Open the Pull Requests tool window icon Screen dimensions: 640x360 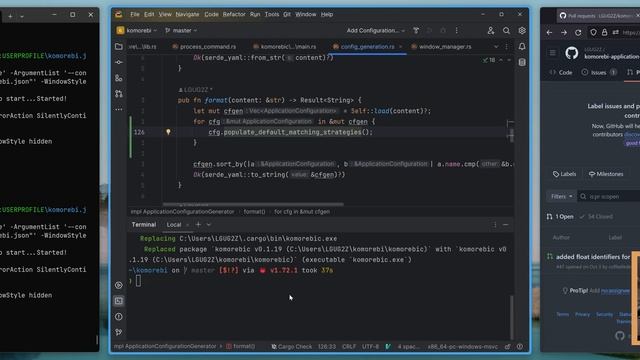click(119, 94)
